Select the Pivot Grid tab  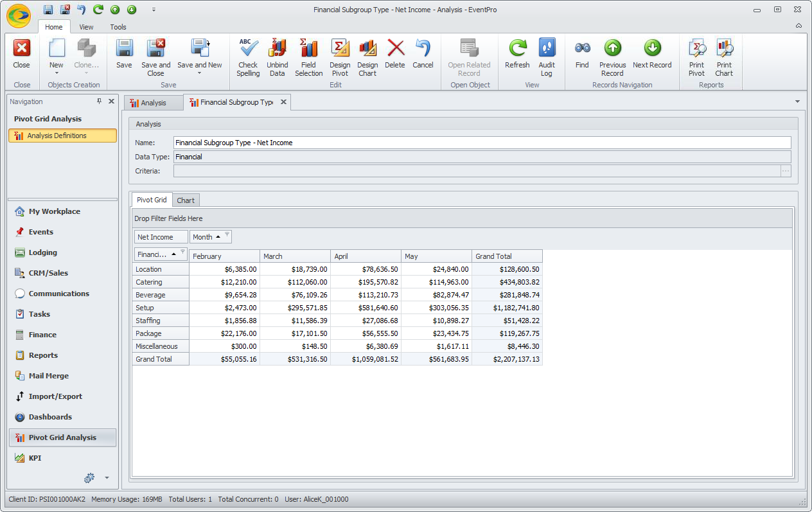(x=152, y=200)
